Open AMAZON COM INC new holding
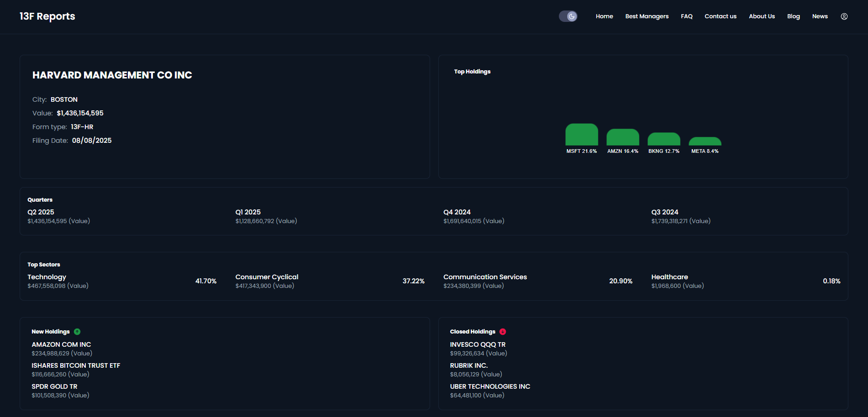Image resolution: width=868 pixels, height=417 pixels. (x=61, y=344)
